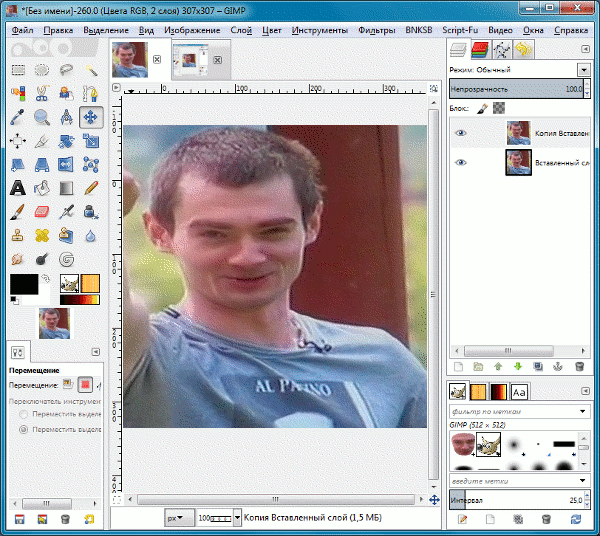Select the Blur/Sharpen droplet tool

click(91, 236)
